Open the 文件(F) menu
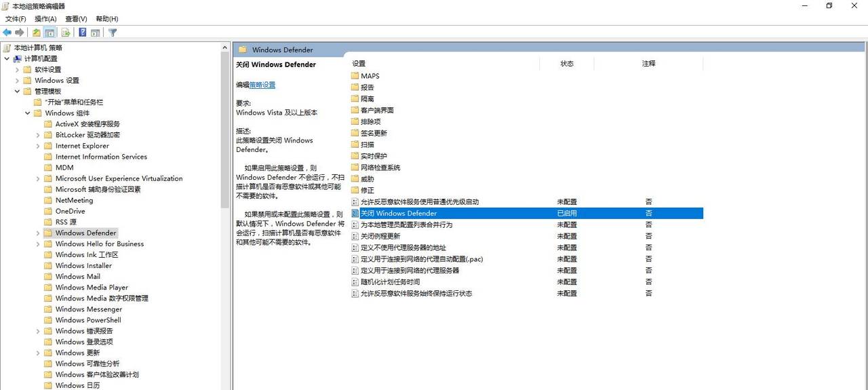The width and height of the screenshot is (868, 390). click(16, 19)
